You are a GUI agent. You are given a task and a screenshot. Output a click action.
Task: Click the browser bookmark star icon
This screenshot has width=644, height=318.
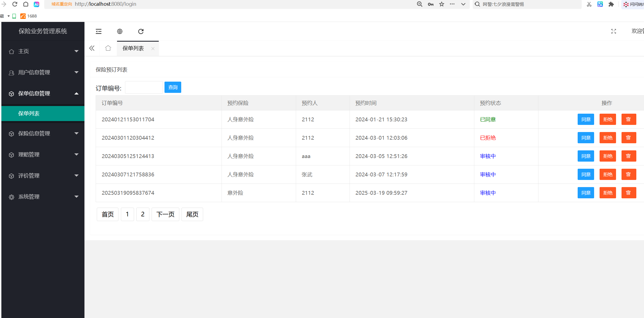click(x=441, y=4)
